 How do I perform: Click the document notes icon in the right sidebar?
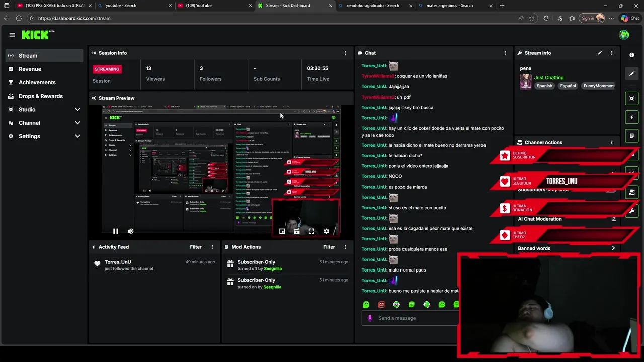click(632, 136)
